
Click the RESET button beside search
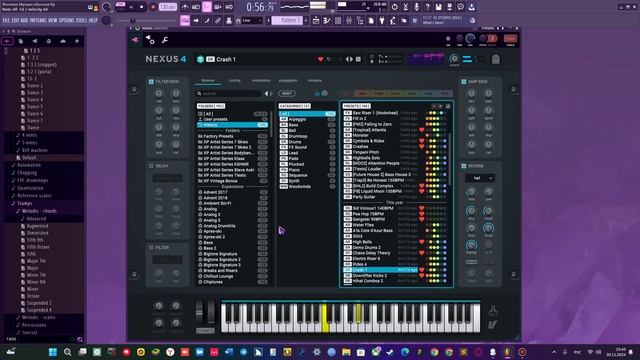click(287, 93)
